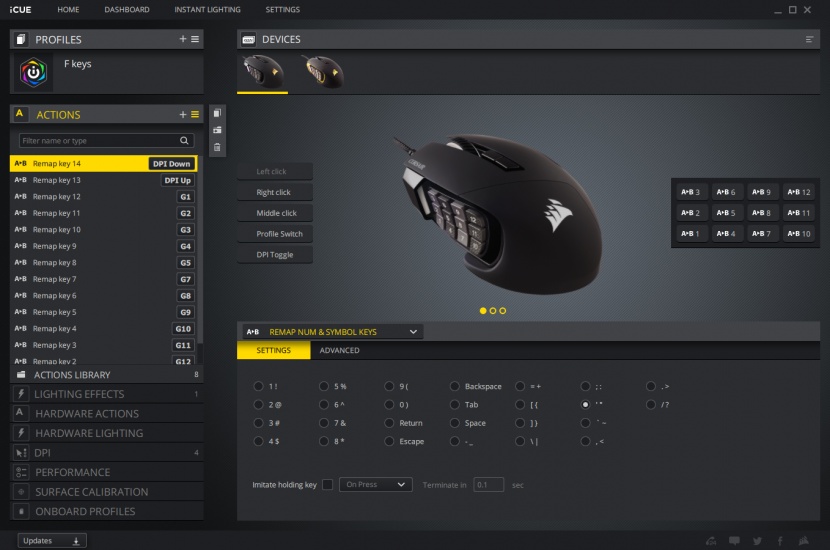Open the Dashboard menu

click(127, 10)
